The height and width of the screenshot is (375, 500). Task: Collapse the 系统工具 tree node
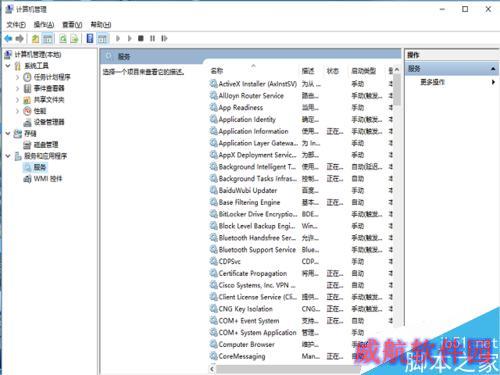(x=8, y=66)
